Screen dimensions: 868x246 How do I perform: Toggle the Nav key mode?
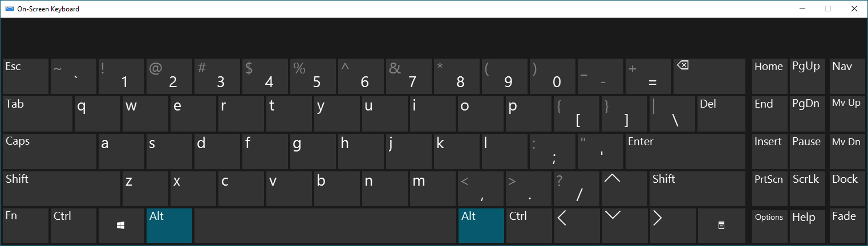click(843, 76)
